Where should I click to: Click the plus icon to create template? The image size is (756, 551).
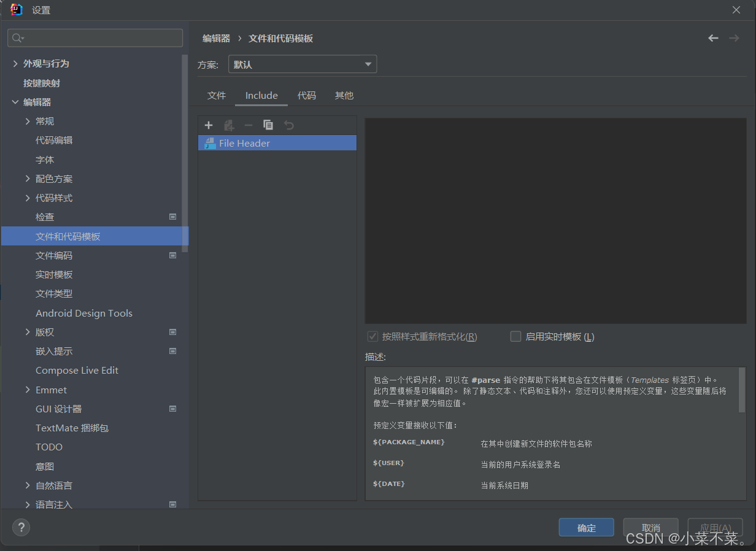click(x=209, y=125)
